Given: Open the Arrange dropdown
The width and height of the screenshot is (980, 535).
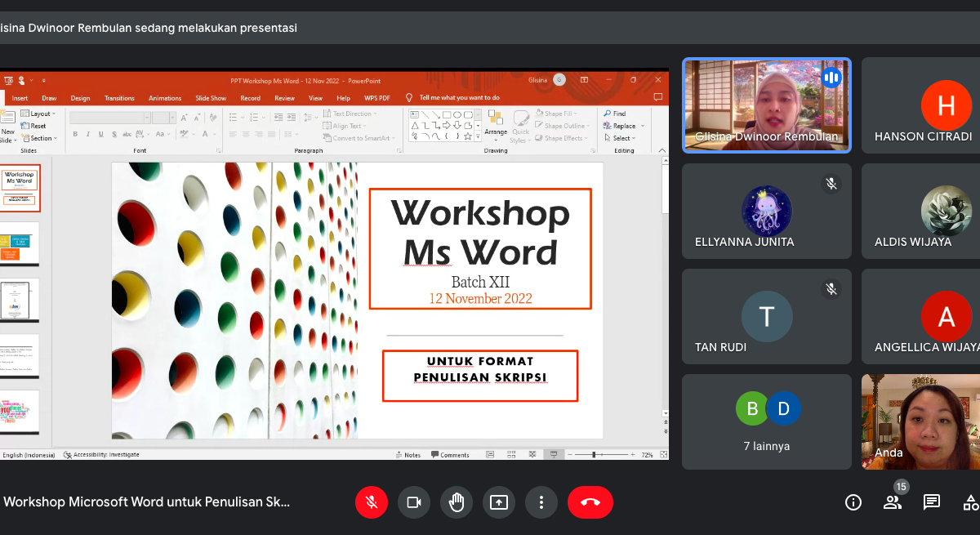Looking at the screenshot, I should coord(496,127).
